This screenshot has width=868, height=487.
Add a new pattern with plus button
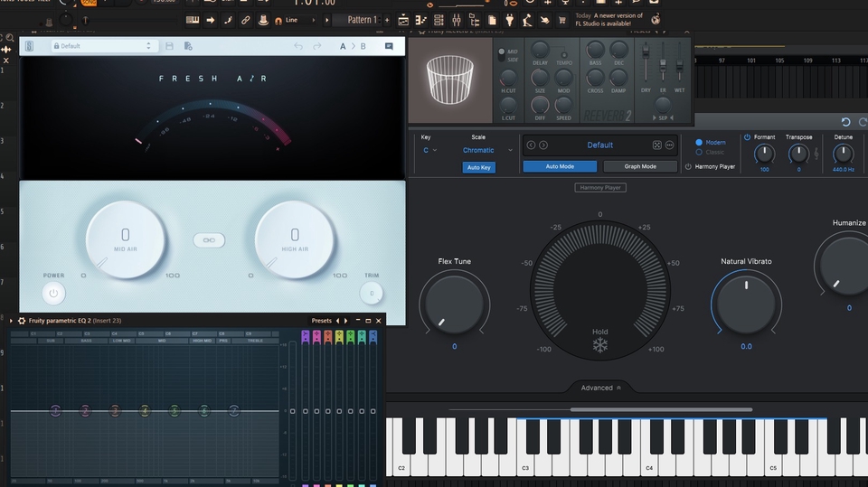click(x=387, y=20)
